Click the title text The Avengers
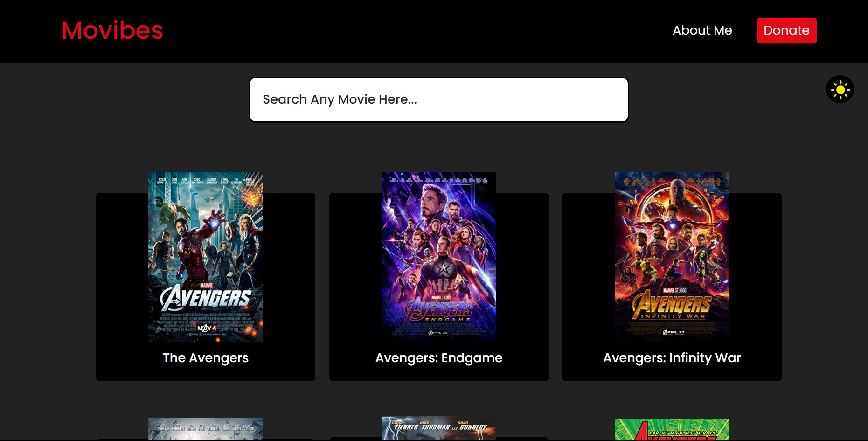This screenshot has width=868, height=441. point(206,358)
